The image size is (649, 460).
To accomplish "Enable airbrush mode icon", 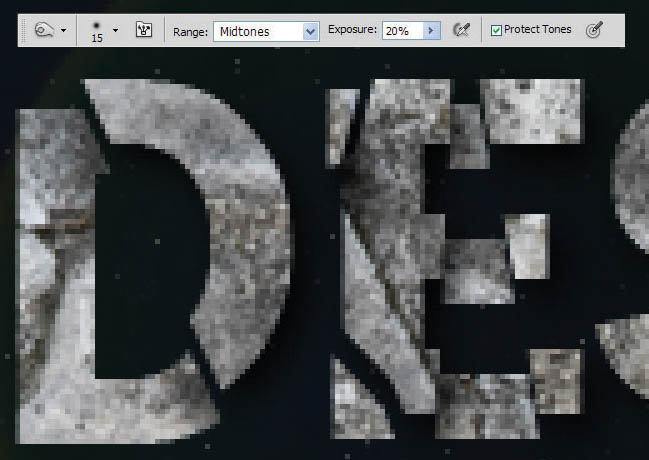I will 460,31.
